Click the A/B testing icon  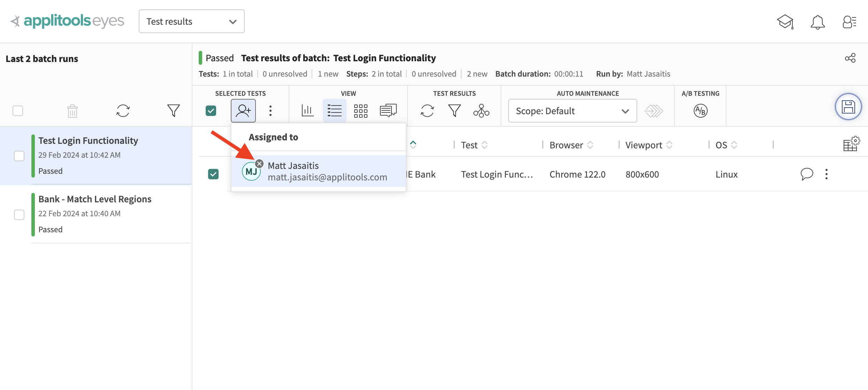(700, 111)
